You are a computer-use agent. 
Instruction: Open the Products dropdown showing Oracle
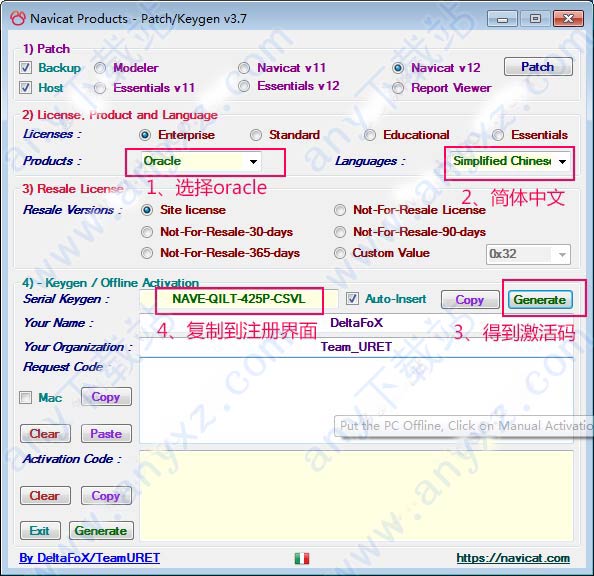point(200,161)
